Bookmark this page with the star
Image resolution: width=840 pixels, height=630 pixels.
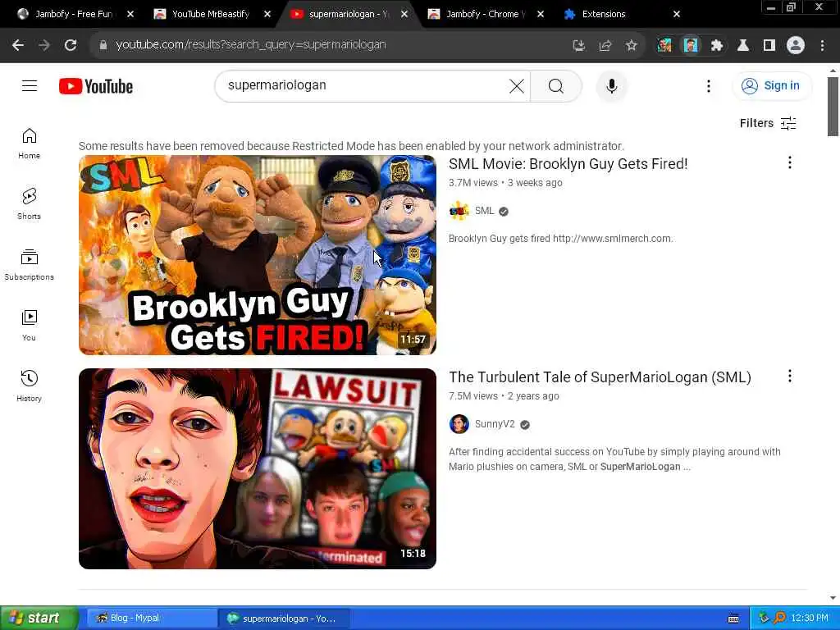[x=632, y=46]
